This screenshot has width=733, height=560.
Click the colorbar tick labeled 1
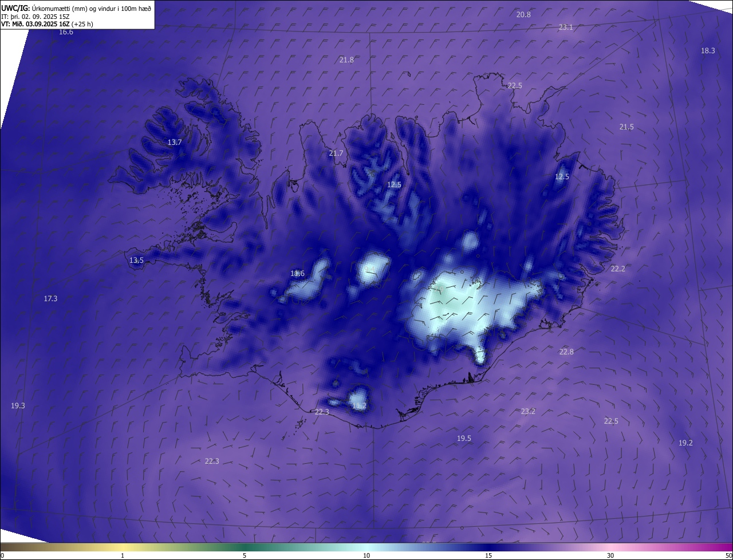click(123, 555)
